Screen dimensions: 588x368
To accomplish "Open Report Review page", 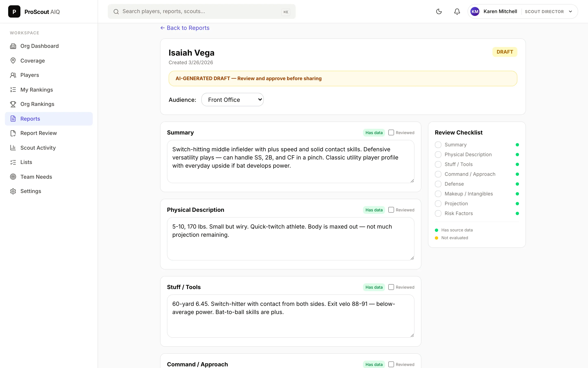I will [49, 133].
